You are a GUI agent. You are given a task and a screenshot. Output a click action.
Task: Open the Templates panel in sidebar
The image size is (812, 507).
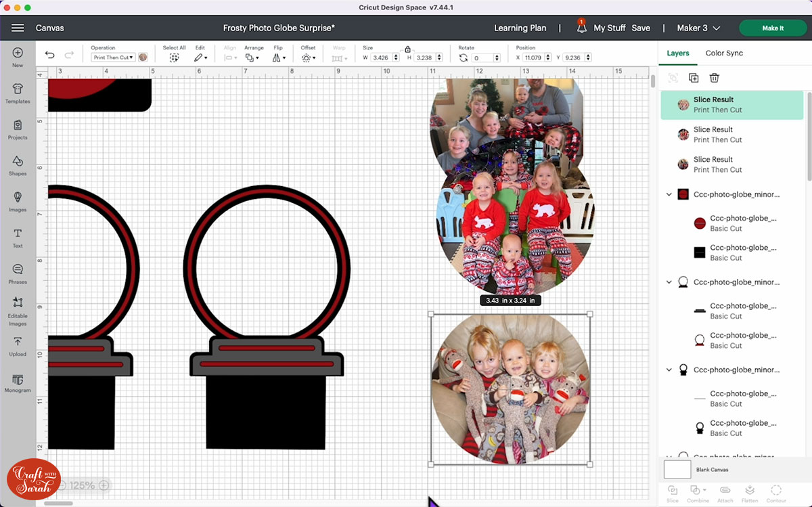coord(18,93)
